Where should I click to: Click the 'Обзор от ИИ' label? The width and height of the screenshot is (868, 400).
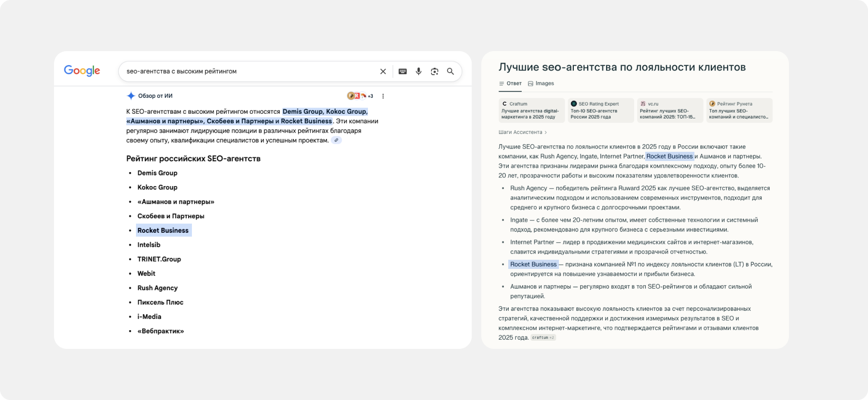coord(155,96)
